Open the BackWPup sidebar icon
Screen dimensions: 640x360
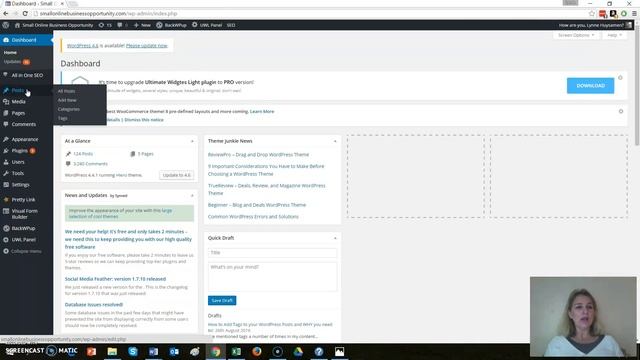tap(6, 228)
